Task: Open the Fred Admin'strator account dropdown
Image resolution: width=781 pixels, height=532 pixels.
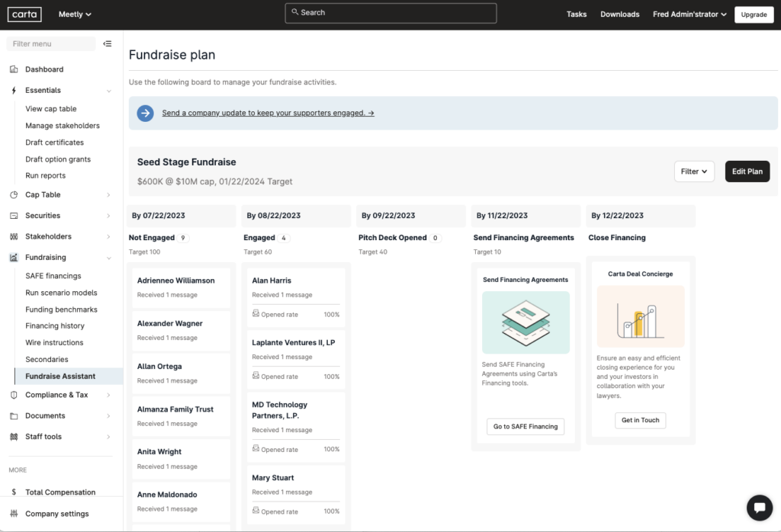Action: coord(689,14)
